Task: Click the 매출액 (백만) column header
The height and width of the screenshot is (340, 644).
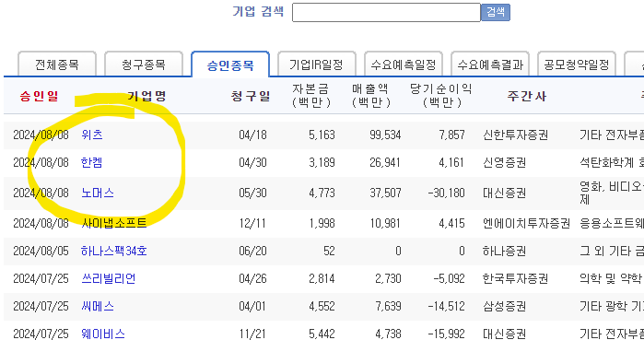Action: [x=371, y=96]
